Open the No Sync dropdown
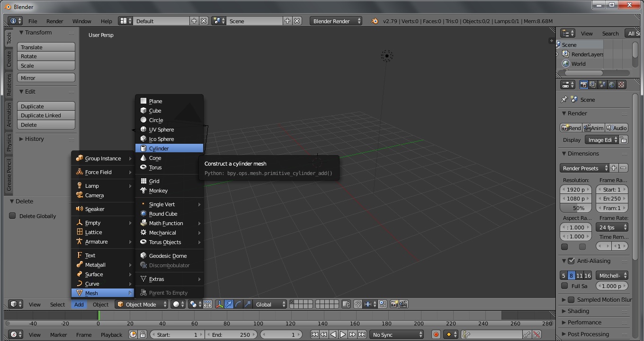Screen dimensions: 644x341 (x=396, y=334)
